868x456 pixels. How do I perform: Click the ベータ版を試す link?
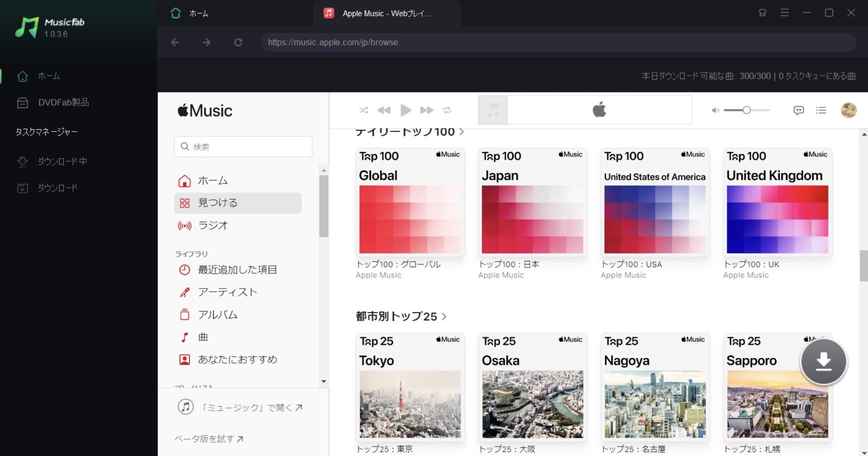(x=209, y=439)
